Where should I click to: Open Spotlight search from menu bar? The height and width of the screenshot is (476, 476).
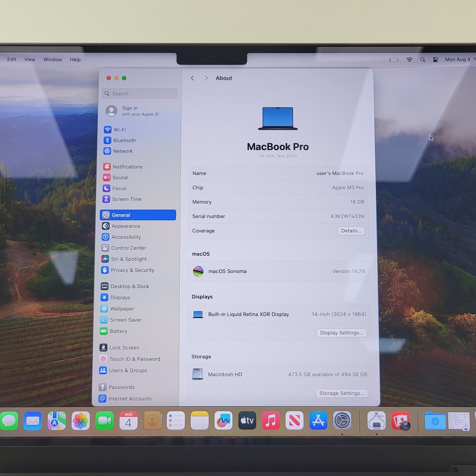pos(423,60)
